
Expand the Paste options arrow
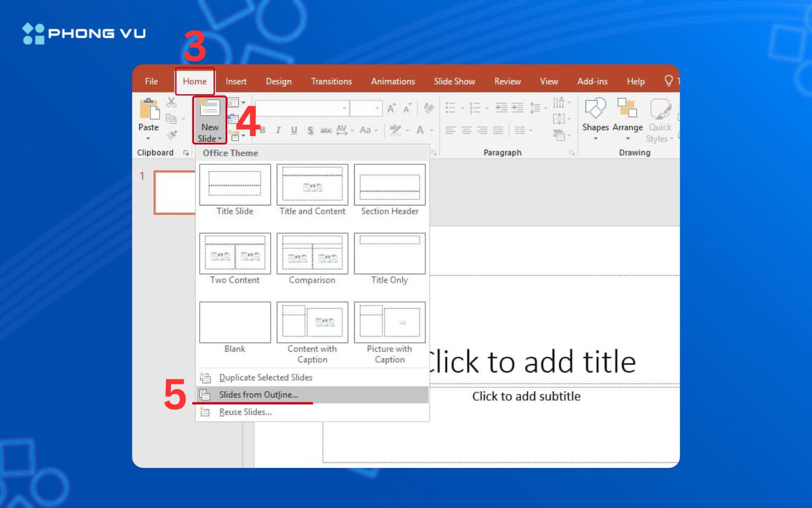(x=148, y=138)
